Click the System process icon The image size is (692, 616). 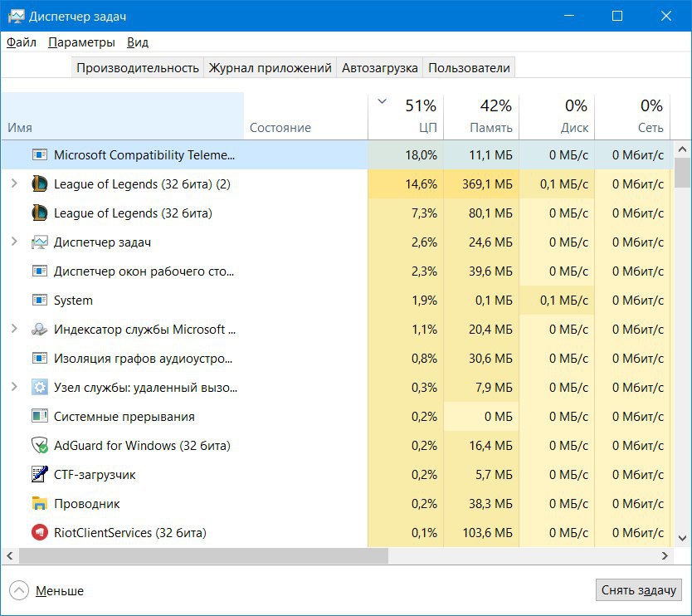(x=40, y=301)
